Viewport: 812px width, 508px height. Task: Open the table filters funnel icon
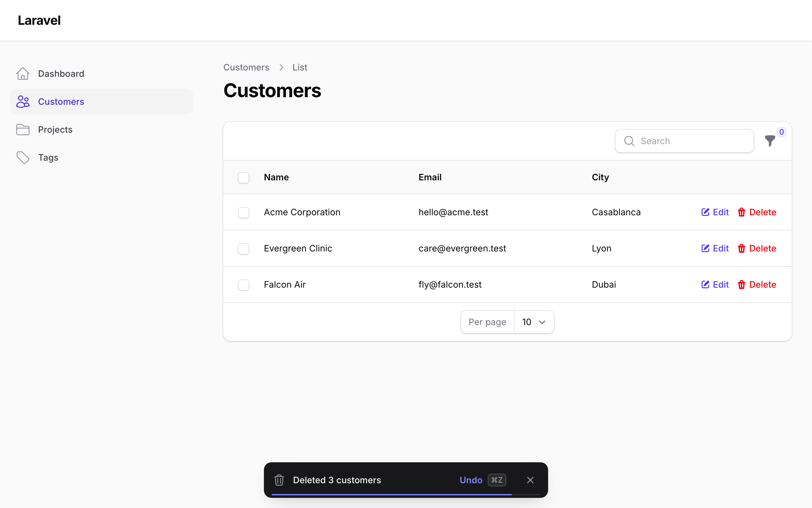pyautogui.click(x=770, y=141)
